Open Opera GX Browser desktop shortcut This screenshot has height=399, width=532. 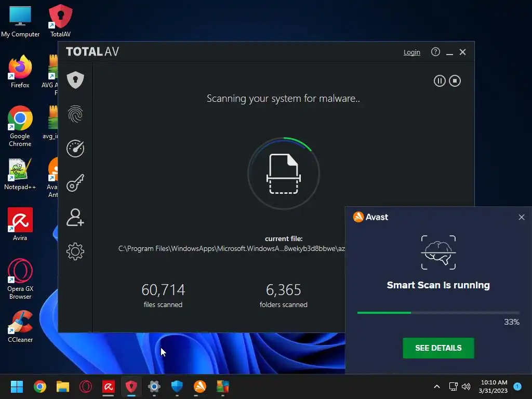pyautogui.click(x=20, y=279)
